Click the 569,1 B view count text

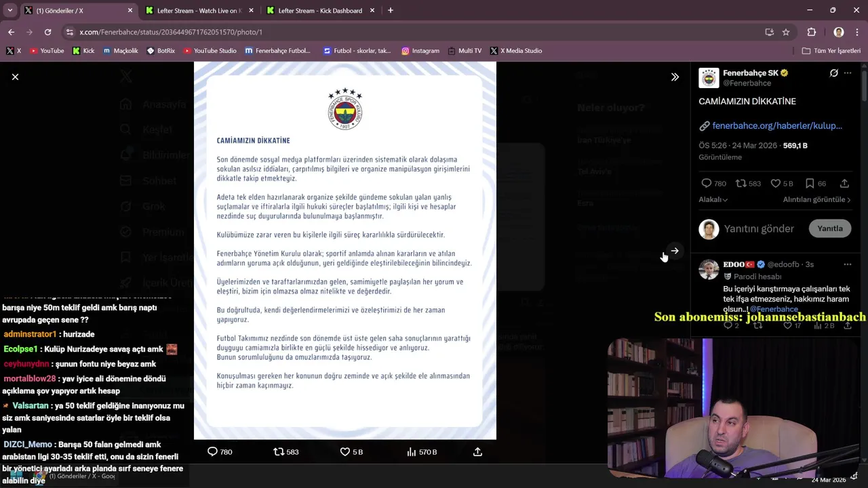click(x=795, y=145)
